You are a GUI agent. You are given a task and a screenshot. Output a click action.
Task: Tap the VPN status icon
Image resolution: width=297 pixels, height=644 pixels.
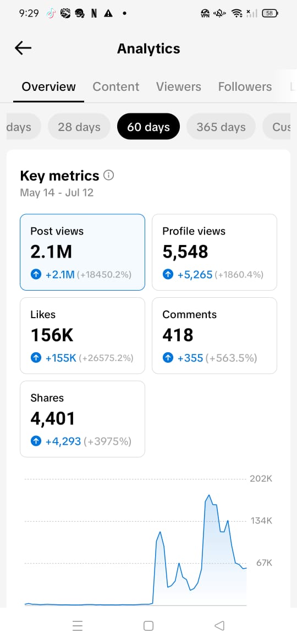tap(205, 14)
